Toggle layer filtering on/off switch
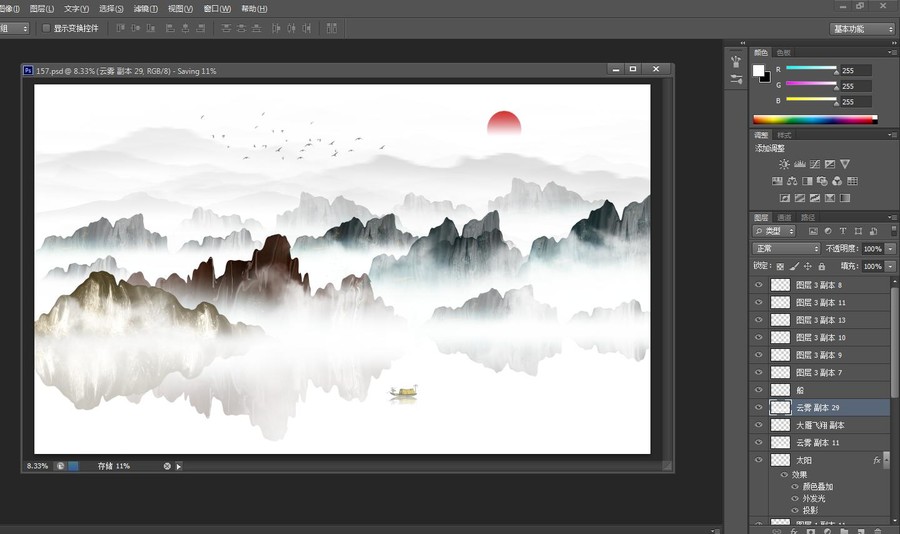Screen dimensions: 900x534 pos(894,231)
